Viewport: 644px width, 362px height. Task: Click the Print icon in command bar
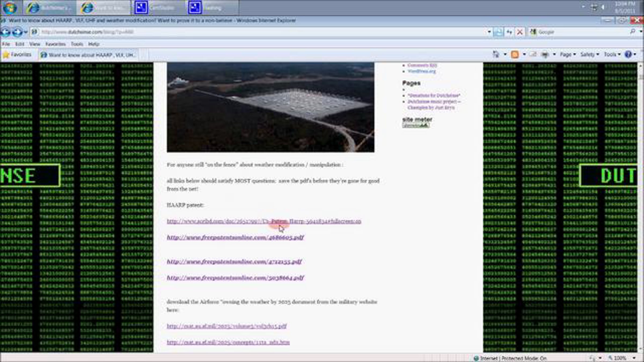pyautogui.click(x=545, y=55)
